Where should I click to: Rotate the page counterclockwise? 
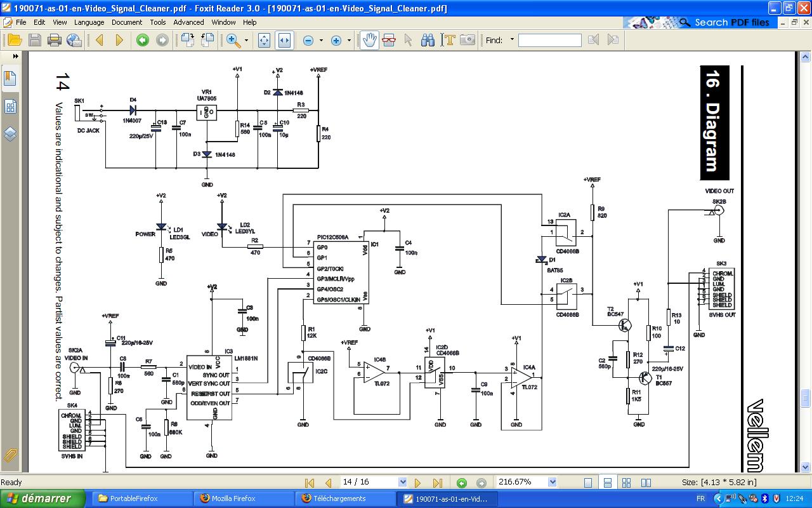207,40
